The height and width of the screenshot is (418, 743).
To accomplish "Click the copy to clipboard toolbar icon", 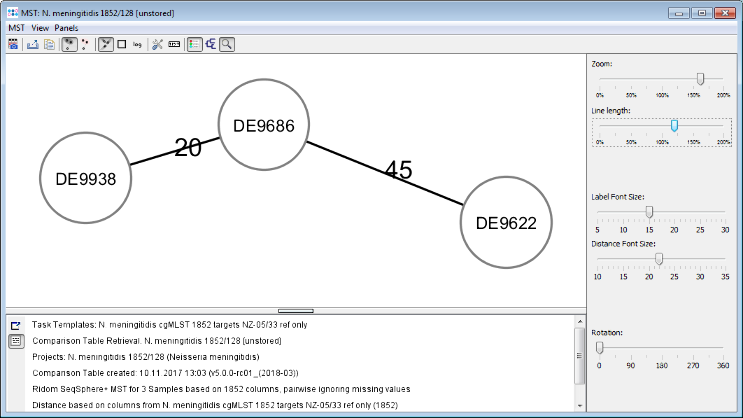I will (x=49, y=44).
